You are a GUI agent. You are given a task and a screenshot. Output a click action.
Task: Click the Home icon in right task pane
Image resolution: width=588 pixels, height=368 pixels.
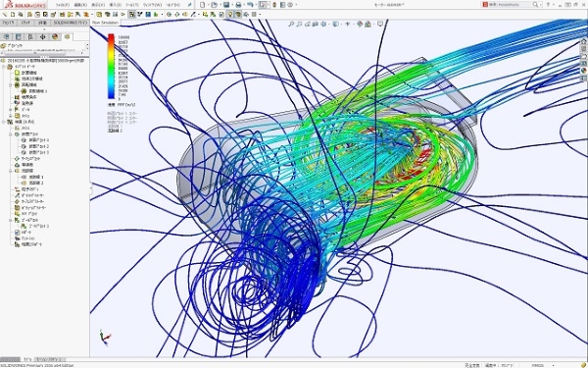[584, 41]
